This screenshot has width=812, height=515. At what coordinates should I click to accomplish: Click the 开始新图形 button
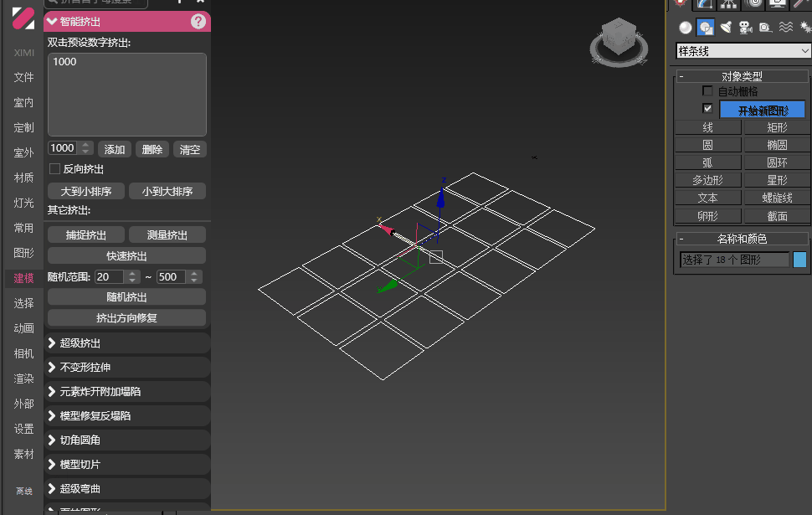coord(763,111)
